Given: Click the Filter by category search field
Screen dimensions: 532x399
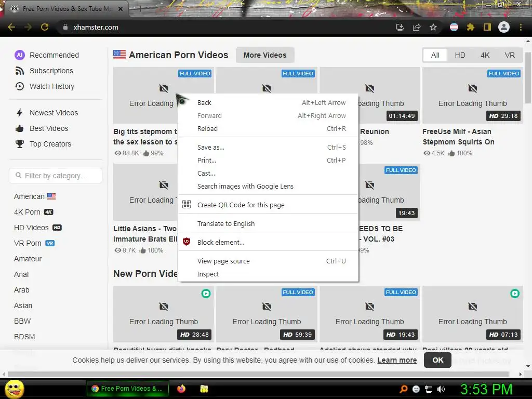Looking at the screenshot, I should tap(56, 176).
